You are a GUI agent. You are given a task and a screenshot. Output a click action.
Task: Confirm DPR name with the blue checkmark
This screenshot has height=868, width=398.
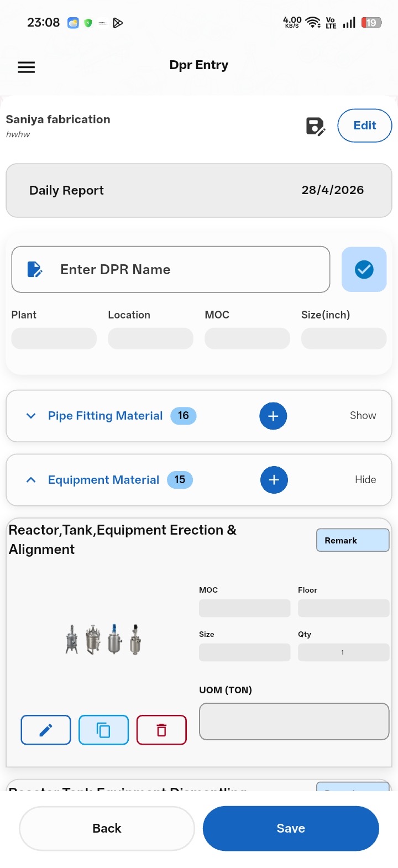(364, 269)
